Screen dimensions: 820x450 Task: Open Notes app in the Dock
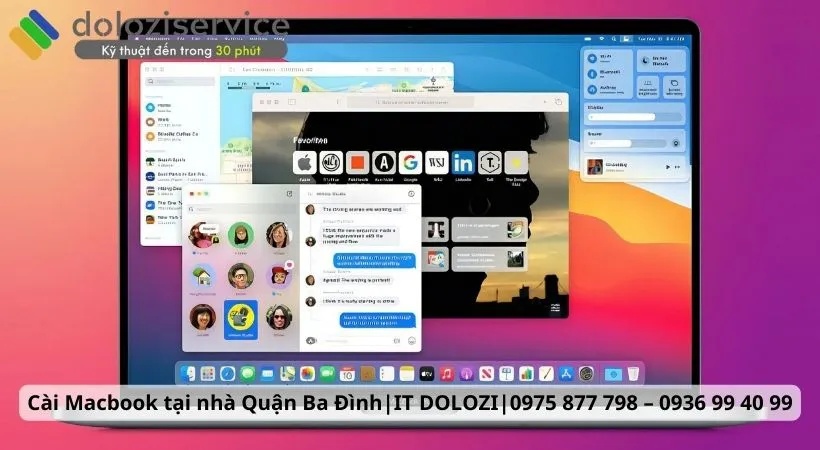(x=406, y=374)
